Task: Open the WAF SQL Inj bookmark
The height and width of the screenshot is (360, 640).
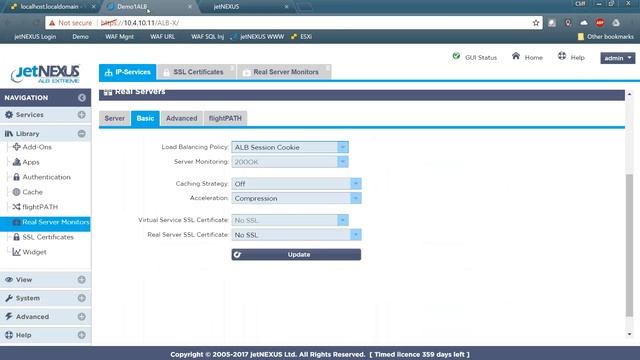Action: coord(207,37)
